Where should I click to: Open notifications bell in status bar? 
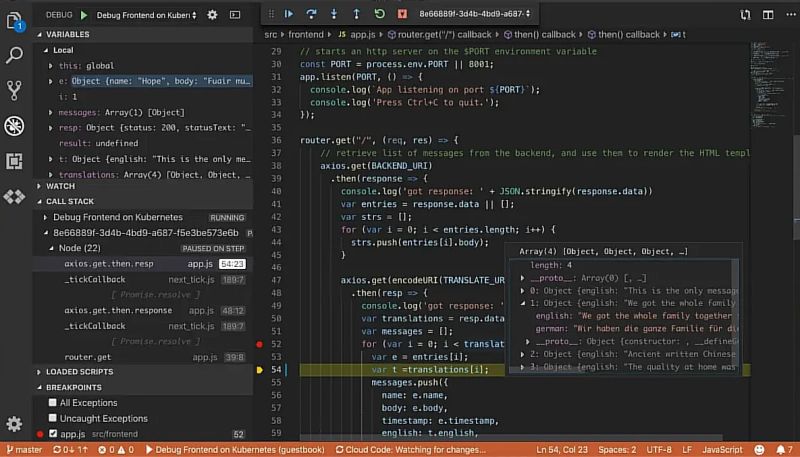click(x=784, y=449)
